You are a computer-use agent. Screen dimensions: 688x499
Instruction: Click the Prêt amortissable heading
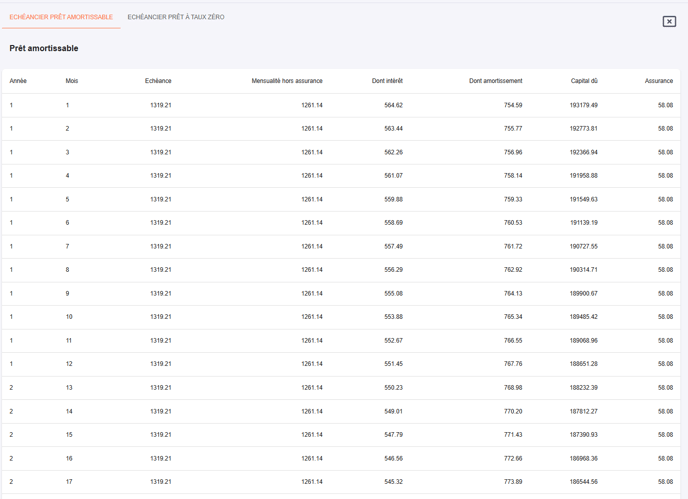pyautogui.click(x=44, y=48)
